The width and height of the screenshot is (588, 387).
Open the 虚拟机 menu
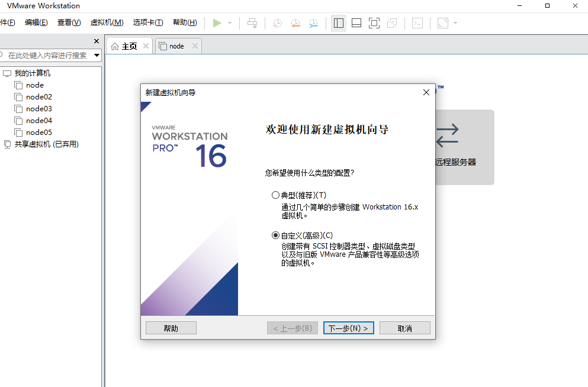click(x=107, y=22)
